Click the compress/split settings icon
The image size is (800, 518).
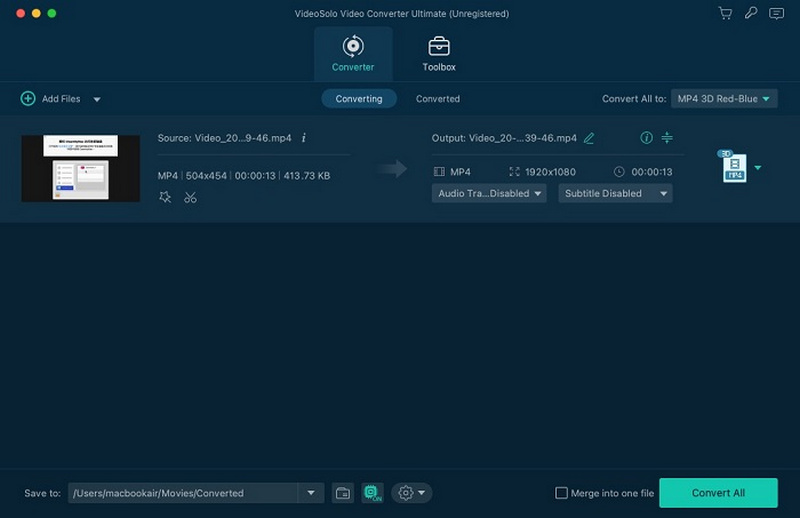pyautogui.click(x=667, y=138)
